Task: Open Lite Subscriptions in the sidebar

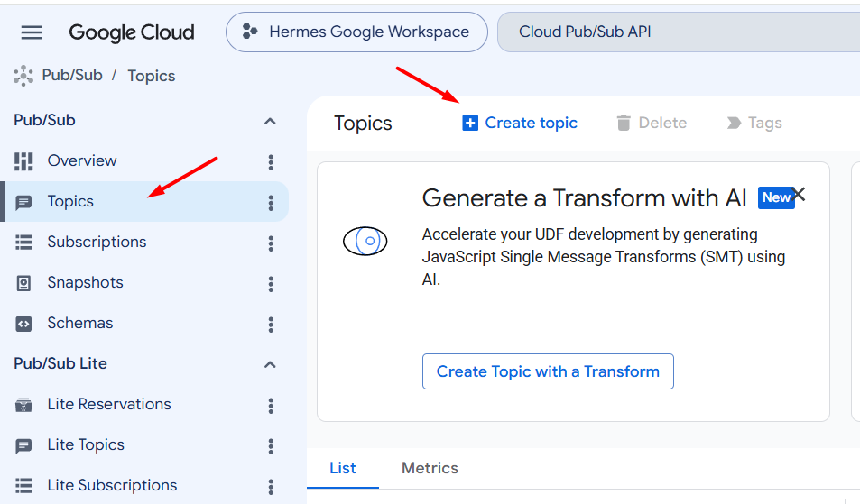Action: [x=112, y=485]
